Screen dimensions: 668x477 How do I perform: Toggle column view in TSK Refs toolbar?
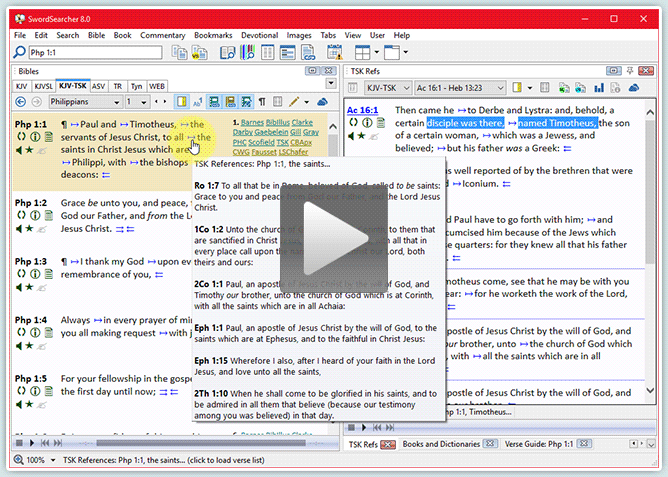[x=544, y=88]
